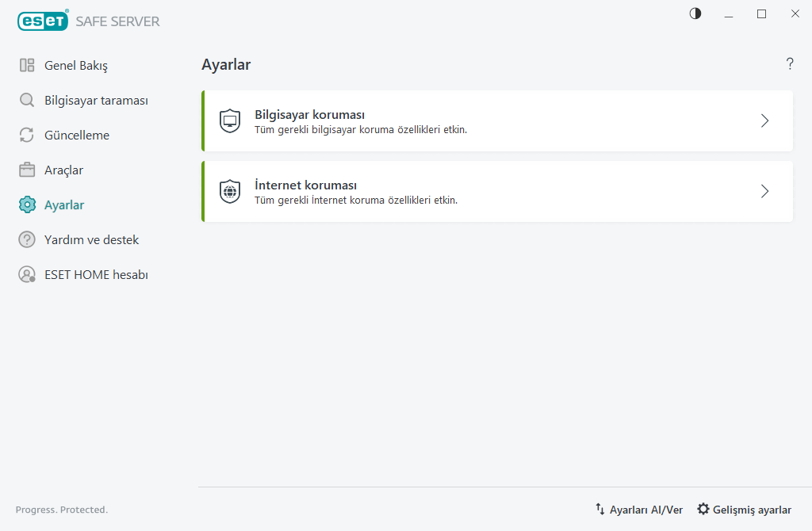This screenshot has height=531, width=812.
Task: Click 'Progress. Protected.' footer text
Action: [x=62, y=510]
